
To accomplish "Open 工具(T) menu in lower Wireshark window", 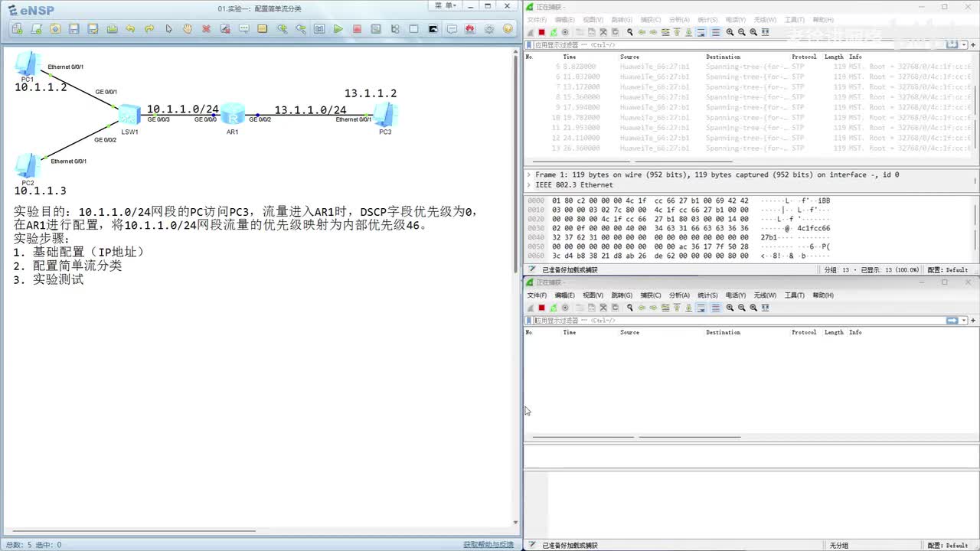I will (794, 295).
